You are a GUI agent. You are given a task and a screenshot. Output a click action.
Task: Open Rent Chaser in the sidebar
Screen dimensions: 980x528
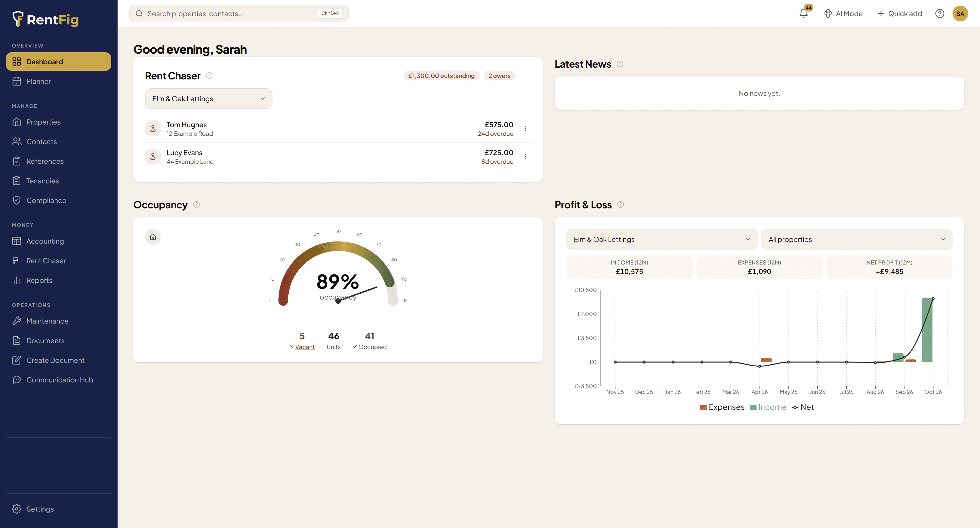[59, 261]
